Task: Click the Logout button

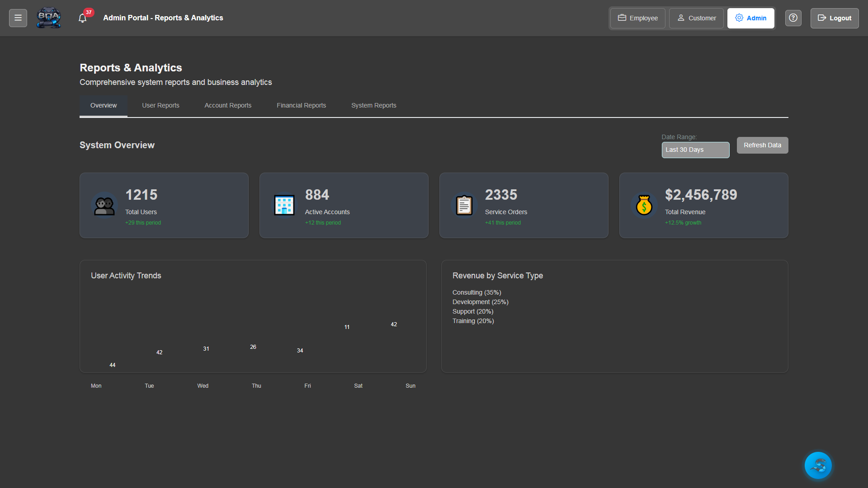Action: point(834,18)
